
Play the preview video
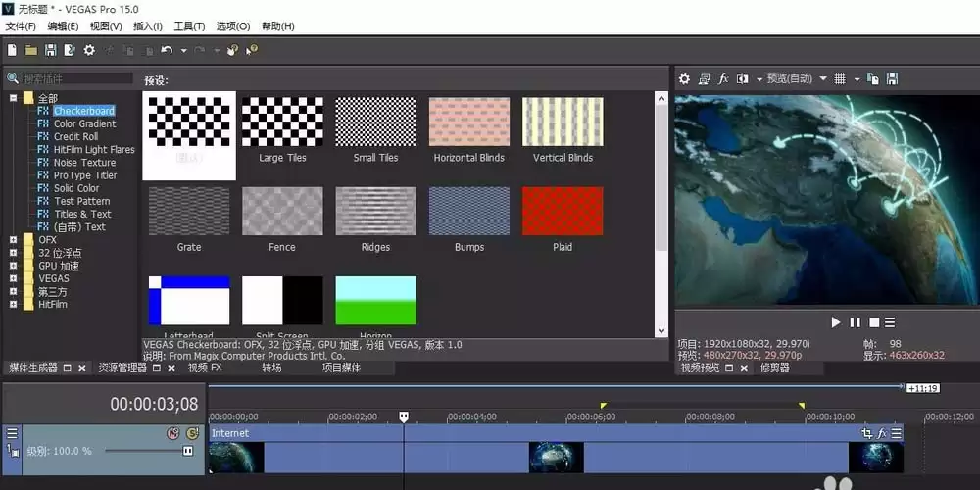click(x=836, y=322)
